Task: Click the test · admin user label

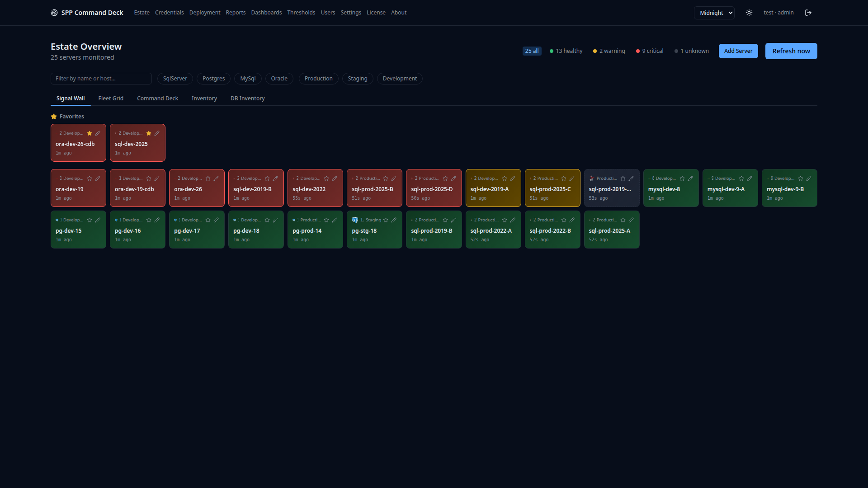Action: [x=778, y=13]
